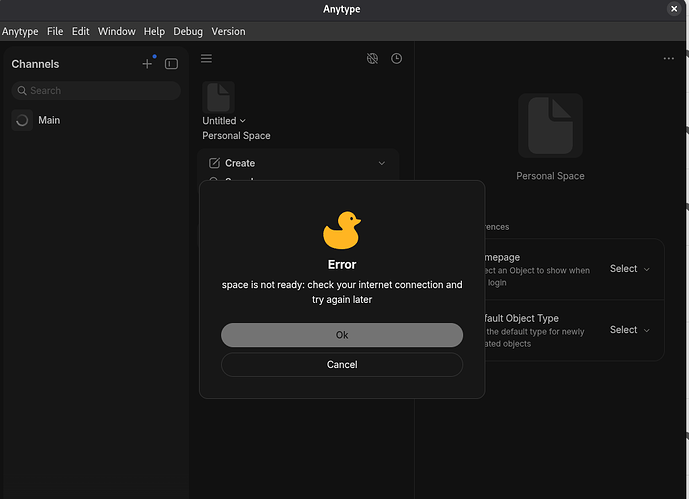Image resolution: width=689 pixels, height=499 pixels.
Task: Click the search magnifier icon in Channels
Action: (22, 90)
